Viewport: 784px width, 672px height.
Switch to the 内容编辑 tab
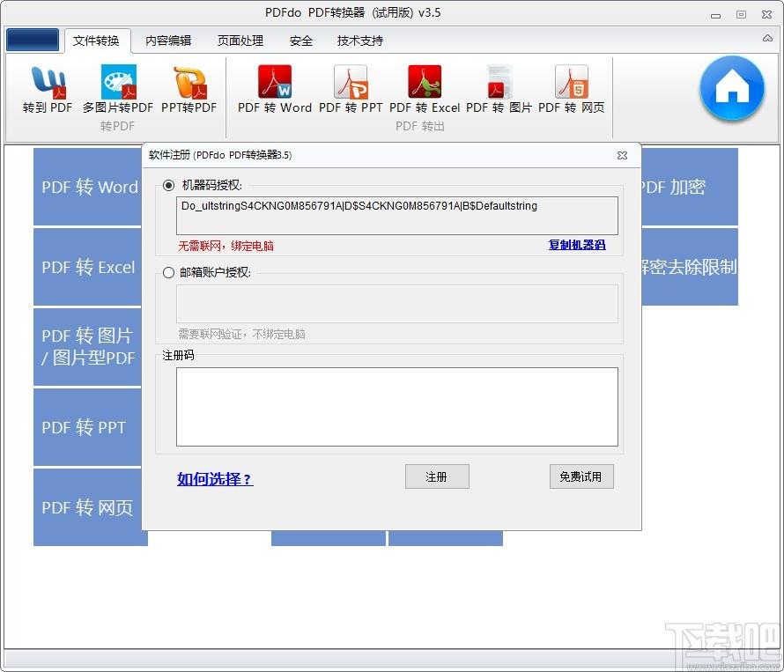168,41
